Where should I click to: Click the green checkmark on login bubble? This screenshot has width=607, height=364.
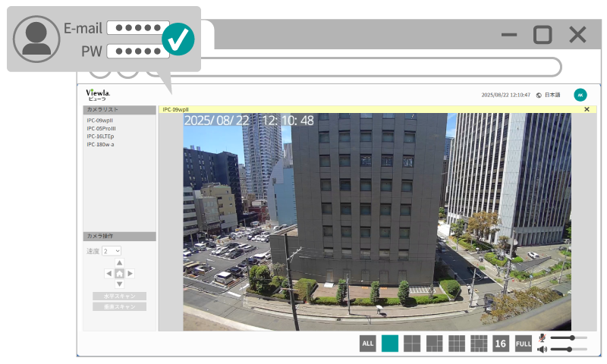point(179,39)
